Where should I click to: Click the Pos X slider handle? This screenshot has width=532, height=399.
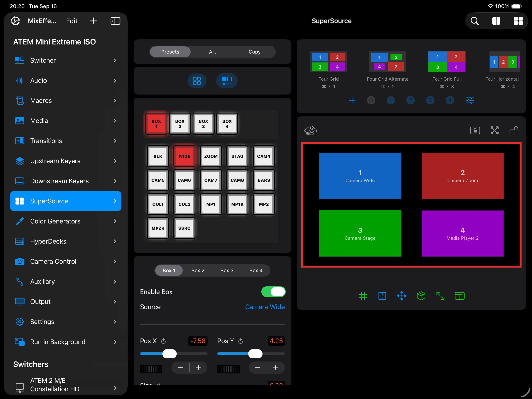[169, 354]
